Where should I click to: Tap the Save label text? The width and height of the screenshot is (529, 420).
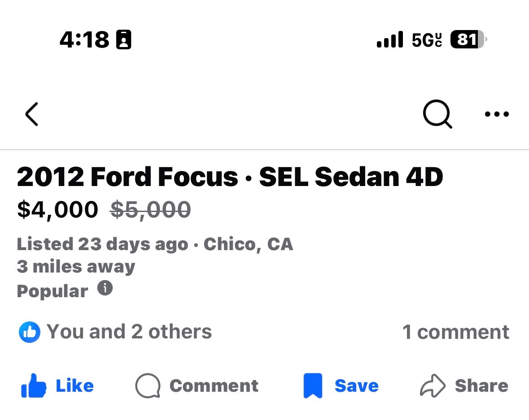pyautogui.click(x=357, y=386)
